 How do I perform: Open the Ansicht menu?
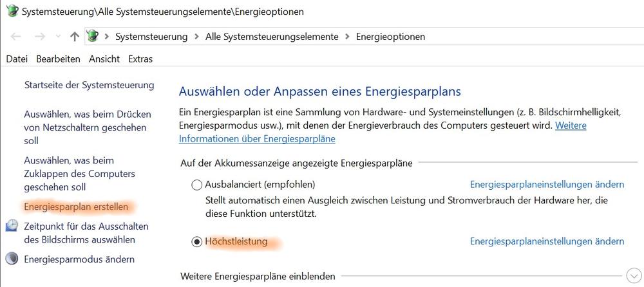click(104, 59)
